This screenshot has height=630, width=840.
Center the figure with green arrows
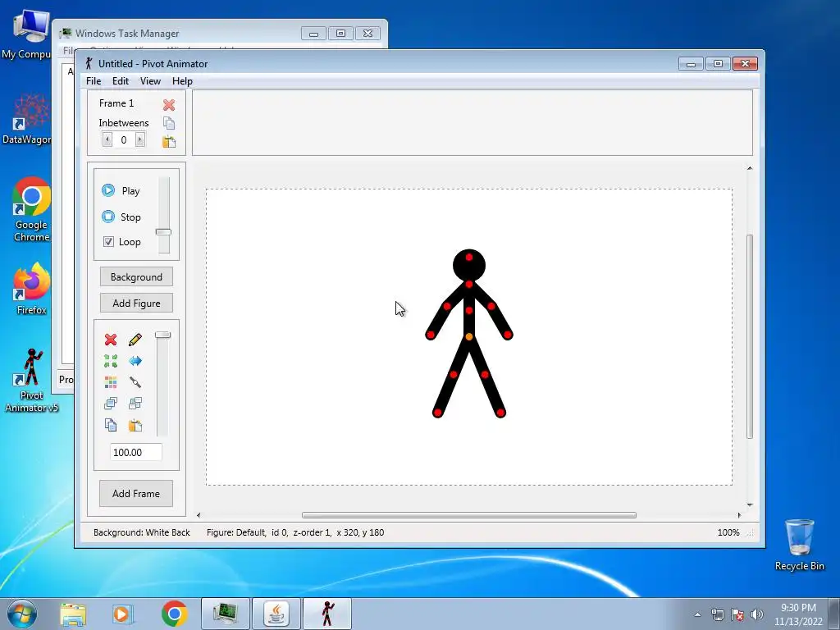111,361
